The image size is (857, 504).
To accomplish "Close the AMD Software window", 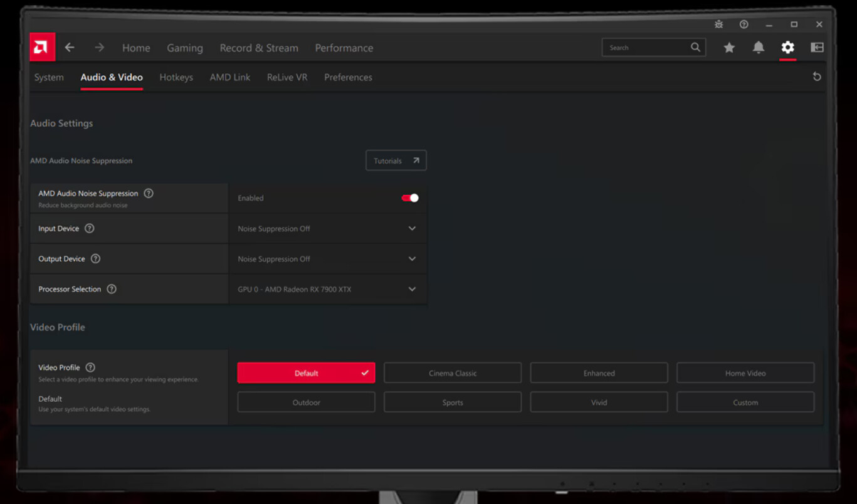I will (819, 24).
